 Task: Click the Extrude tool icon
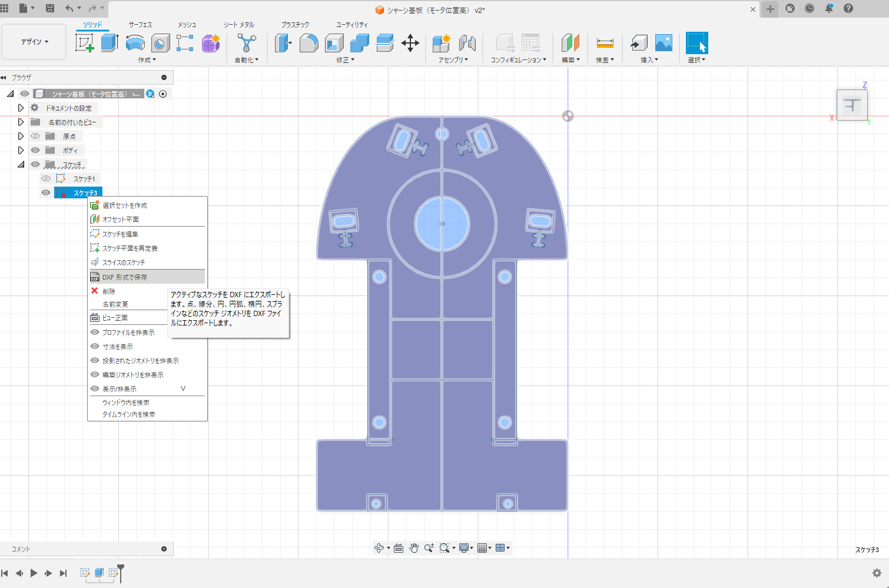(x=110, y=43)
